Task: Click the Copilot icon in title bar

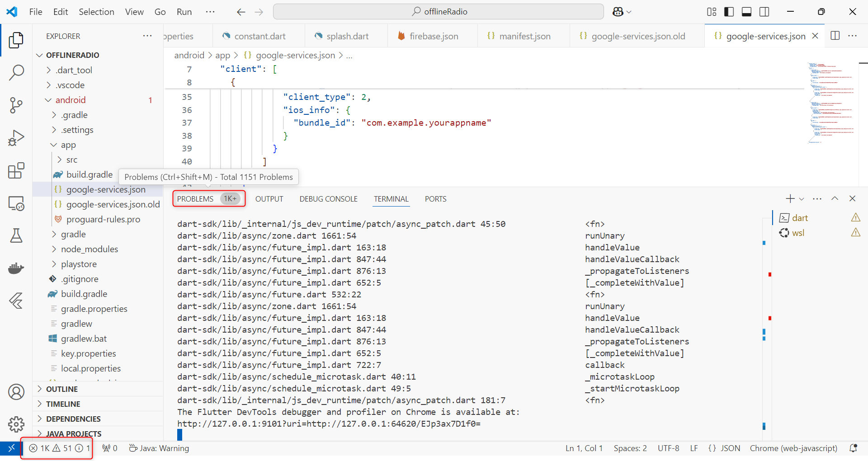Action: [618, 12]
